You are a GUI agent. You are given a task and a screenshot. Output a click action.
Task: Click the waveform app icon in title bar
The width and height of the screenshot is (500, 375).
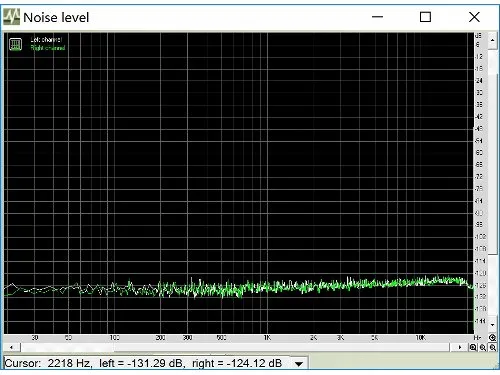pos(11,17)
